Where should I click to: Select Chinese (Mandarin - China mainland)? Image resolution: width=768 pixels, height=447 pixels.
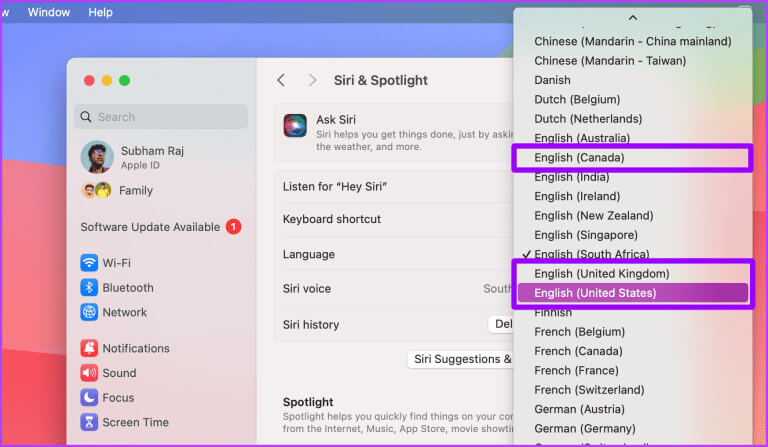click(633, 41)
